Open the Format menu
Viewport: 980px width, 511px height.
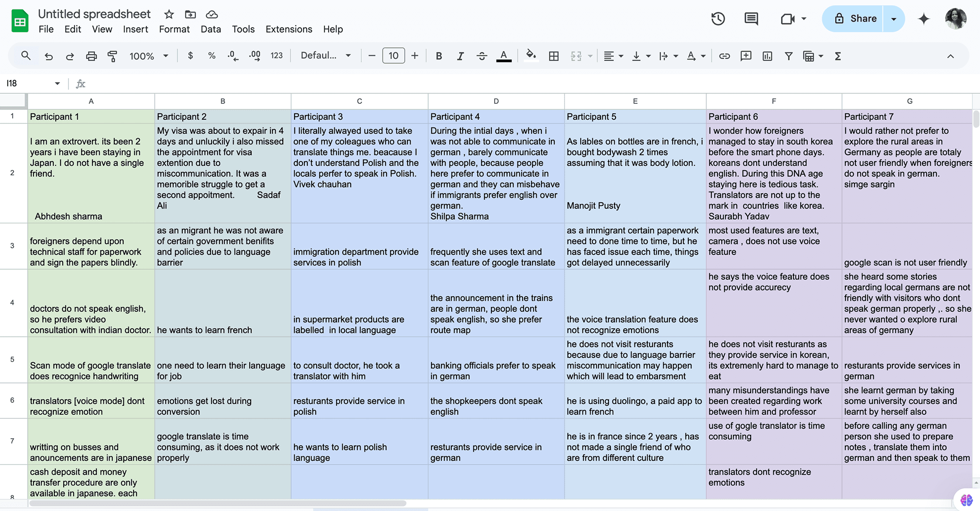click(x=174, y=29)
